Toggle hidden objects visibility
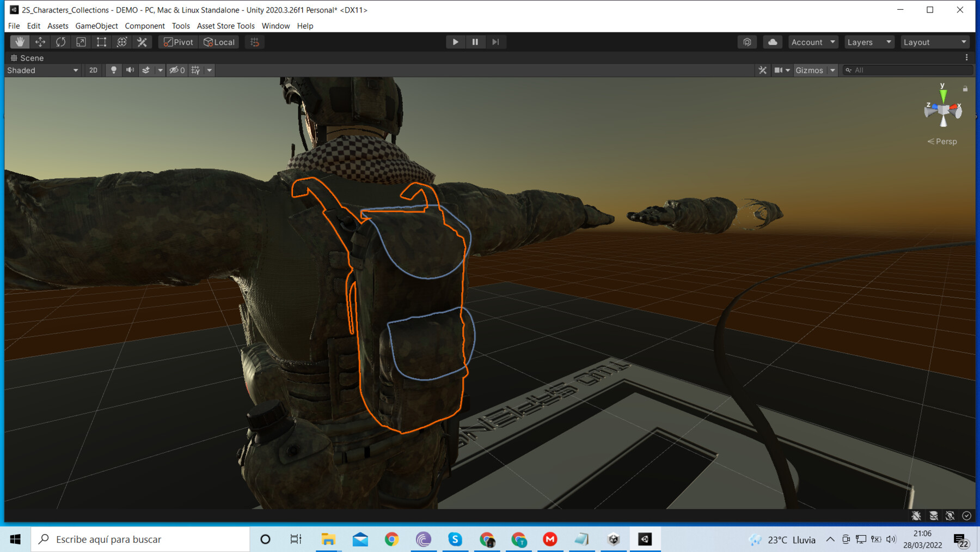980x552 pixels. point(177,70)
